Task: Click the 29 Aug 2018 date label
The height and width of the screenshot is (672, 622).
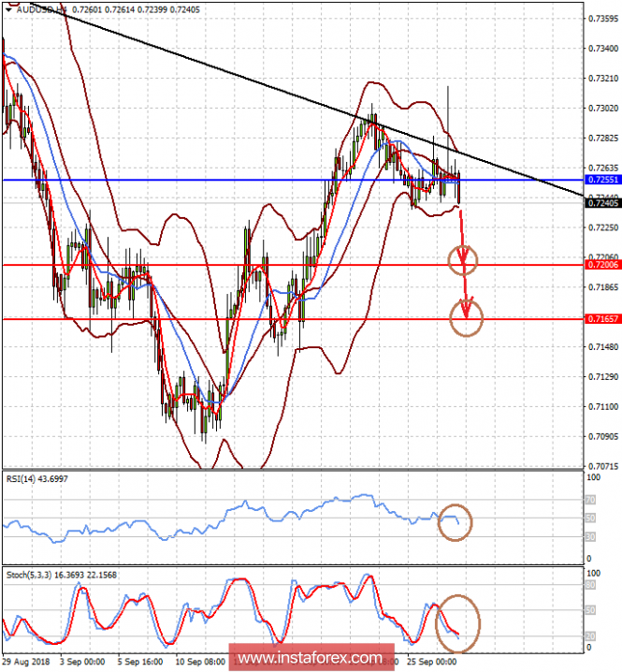Action: (24, 659)
